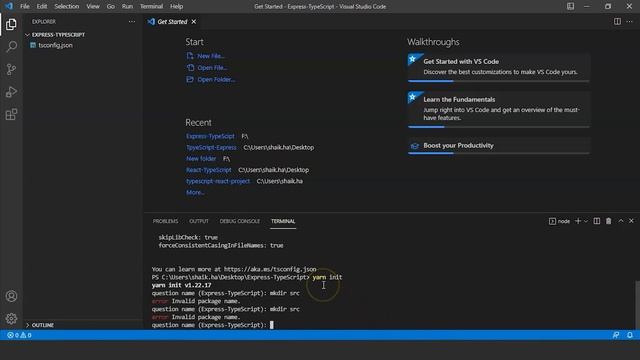Open the Source Control view
This screenshot has width=640, height=360.
coord(11,69)
